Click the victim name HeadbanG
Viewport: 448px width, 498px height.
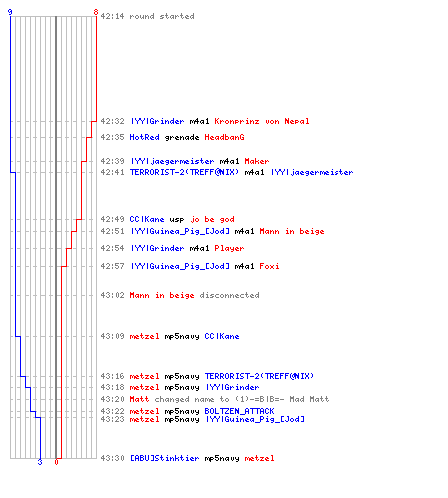[224, 137]
